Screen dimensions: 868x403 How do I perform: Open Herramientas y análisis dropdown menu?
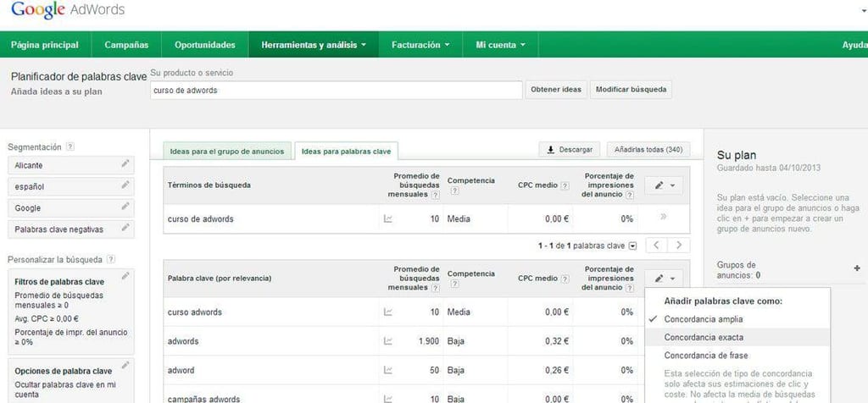[314, 45]
